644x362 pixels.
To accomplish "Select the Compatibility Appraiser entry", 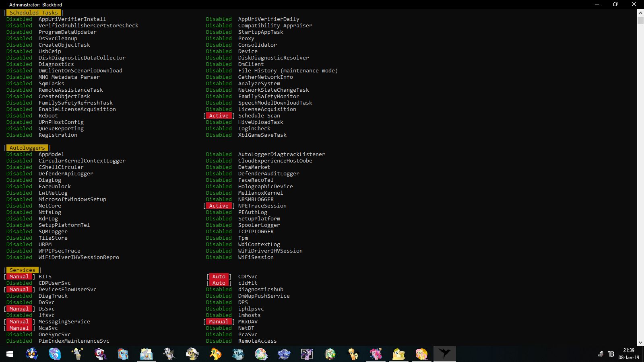I will click(275, 25).
